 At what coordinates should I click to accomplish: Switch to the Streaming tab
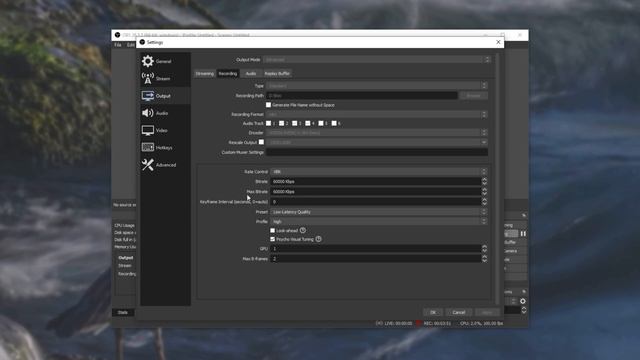(x=204, y=73)
